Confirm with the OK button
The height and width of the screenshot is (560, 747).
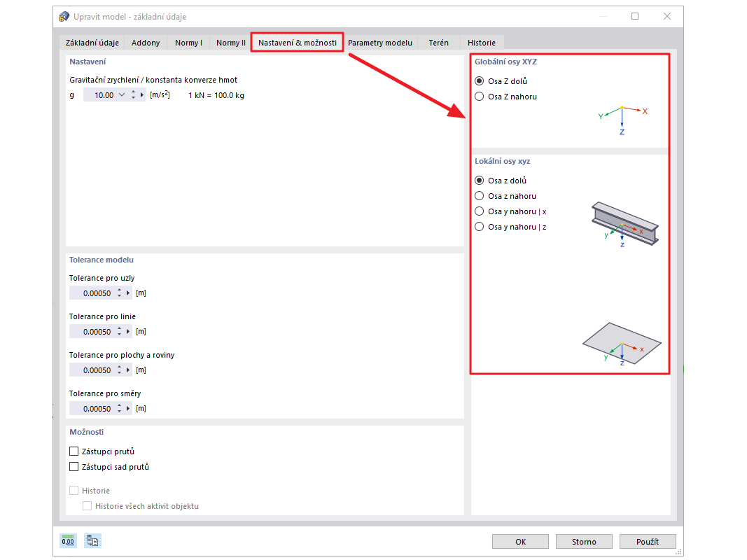pyautogui.click(x=520, y=541)
